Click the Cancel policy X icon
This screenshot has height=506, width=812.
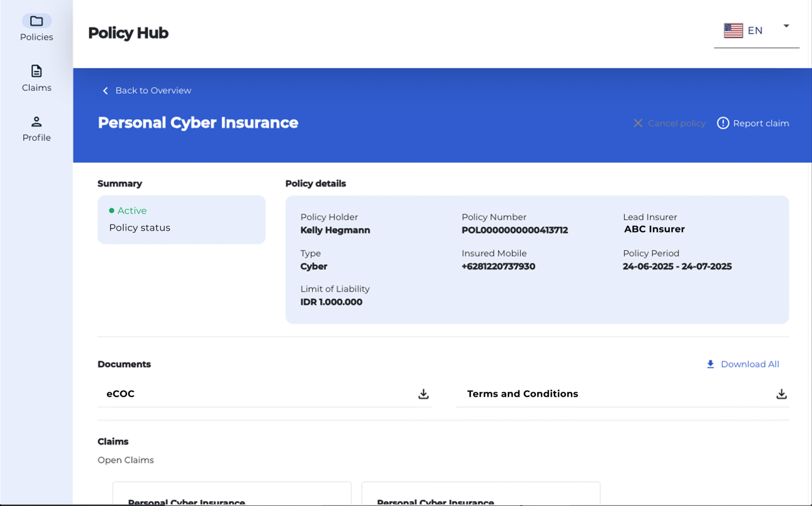pos(638,123)
